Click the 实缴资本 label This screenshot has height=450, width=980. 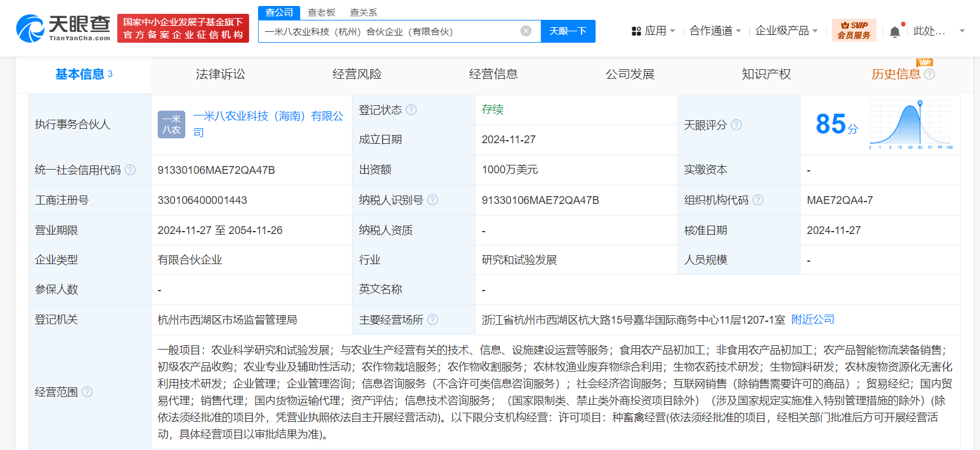tap(706, 170)
